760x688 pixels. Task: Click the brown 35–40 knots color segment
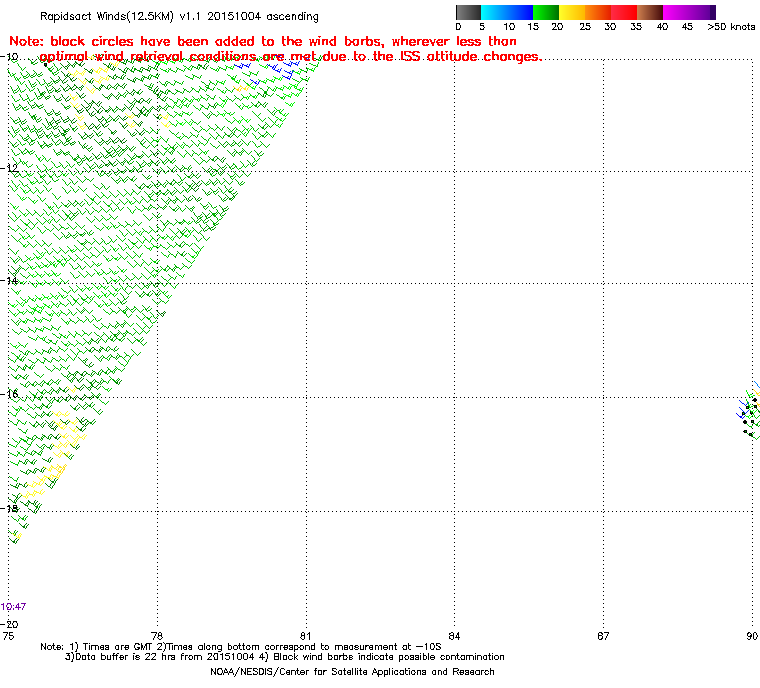pos(650,13)
